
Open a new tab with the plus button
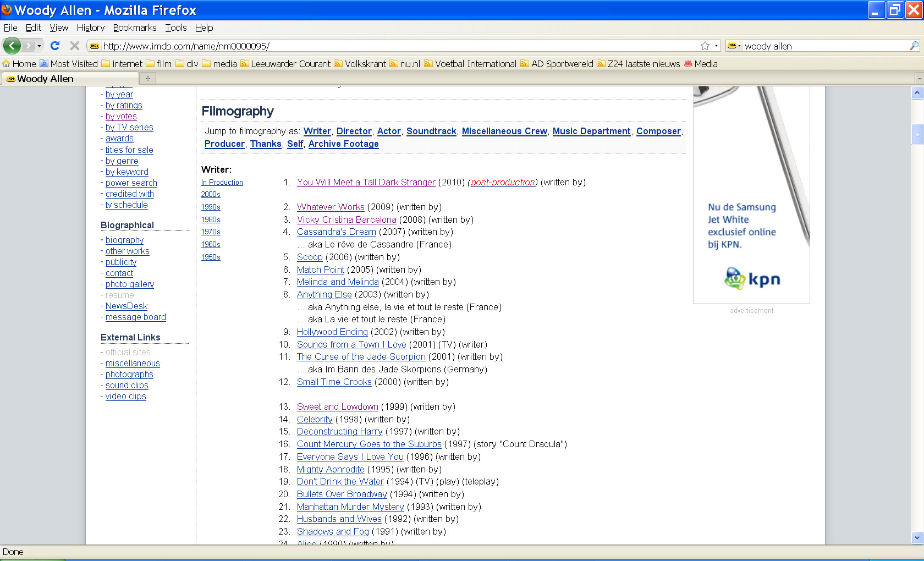(147, 79)
